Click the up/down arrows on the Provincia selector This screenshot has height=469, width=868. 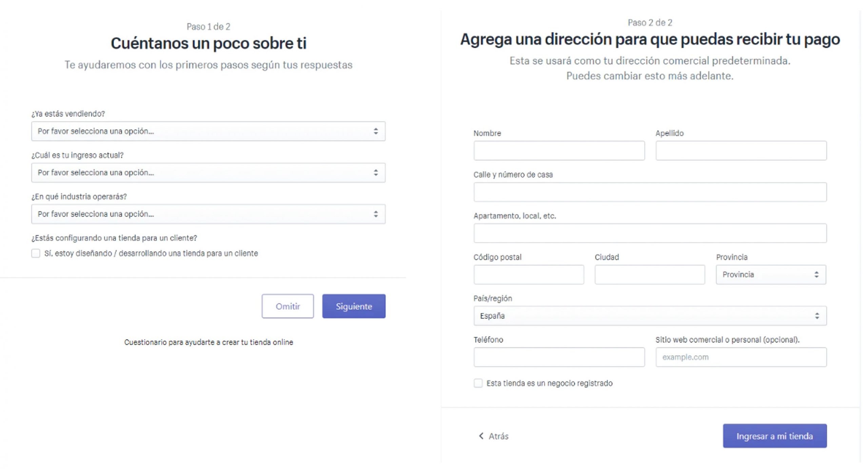click(816, 275)
